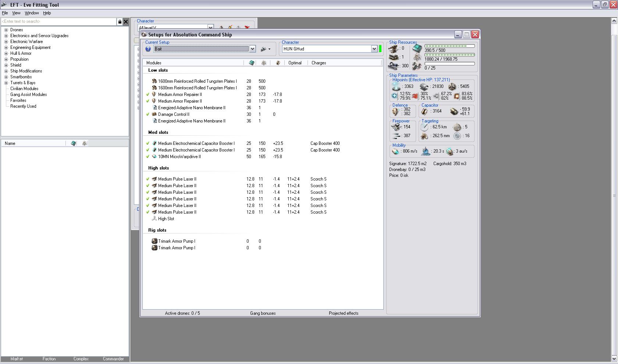This screenshot has height=364, width=618.
Task: Expand the Shield category
Action: pos(6,65)
